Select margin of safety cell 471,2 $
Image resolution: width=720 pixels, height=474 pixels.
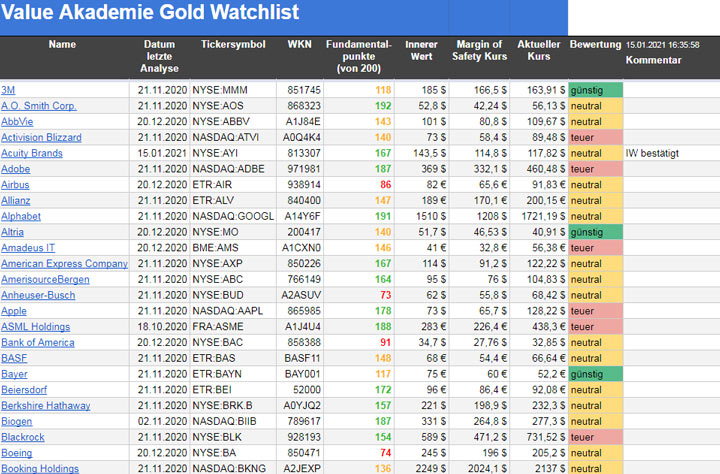[479, 437]
